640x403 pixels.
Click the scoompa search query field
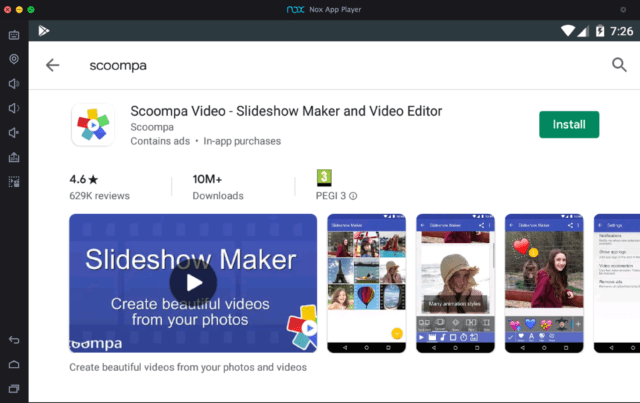(118, 65)
